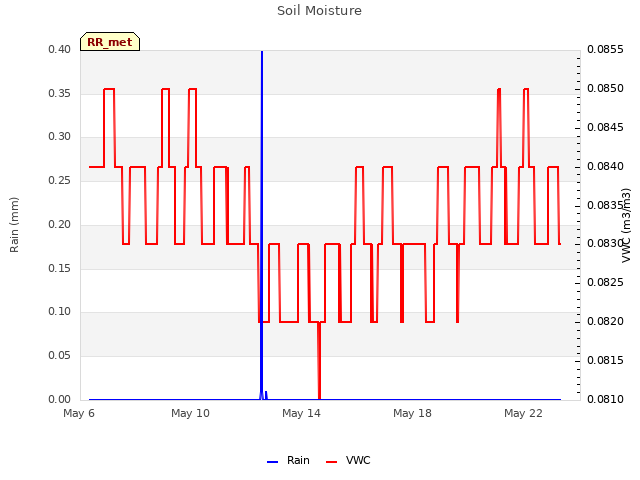Click the May 14 x-axis label
The width and height of the screenshot is (640, 480).
point(301,413)
